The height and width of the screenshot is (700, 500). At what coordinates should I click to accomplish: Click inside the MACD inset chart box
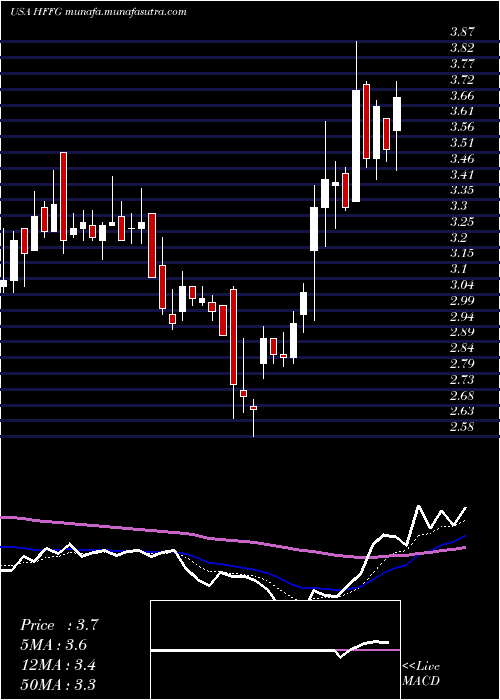click(x=275, y=650)
